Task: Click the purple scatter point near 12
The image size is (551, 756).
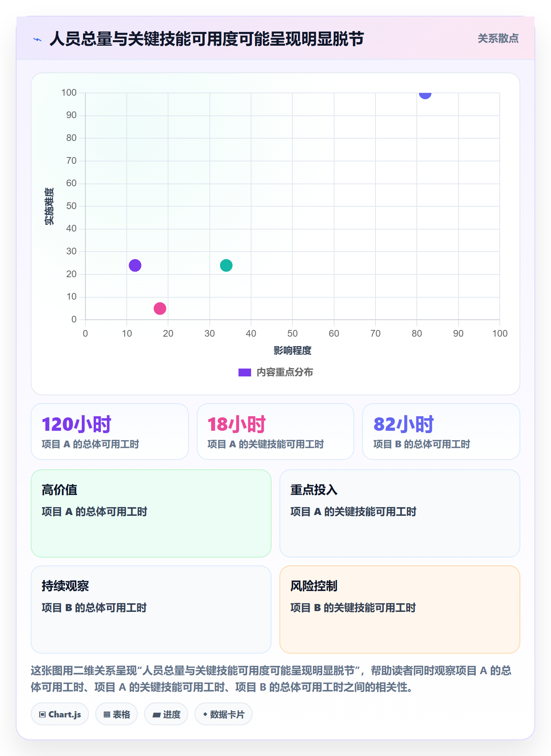Action: 135,265
